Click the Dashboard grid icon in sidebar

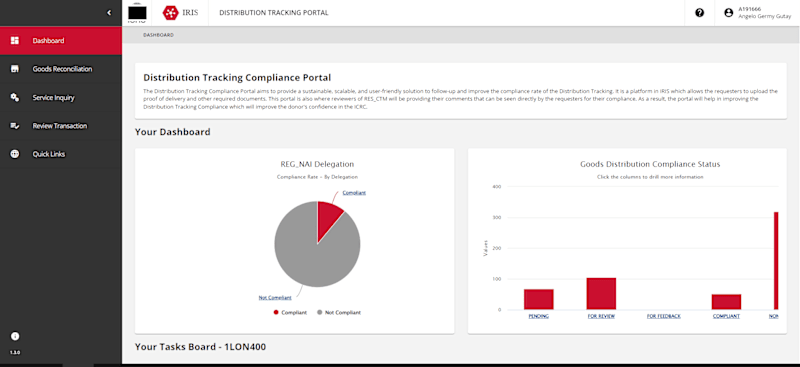click(x=15, y=40)
